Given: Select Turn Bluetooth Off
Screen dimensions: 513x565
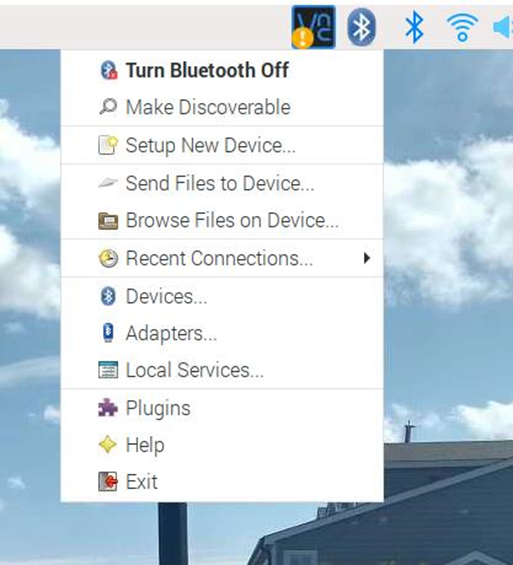Looking at the screenshot, I should 222,70.
